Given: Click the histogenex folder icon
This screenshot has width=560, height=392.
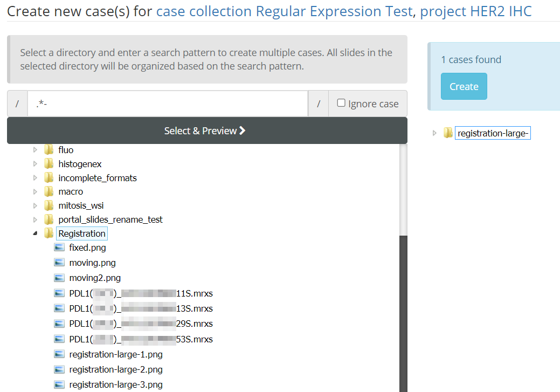Looking at the screenshot, I should click(49, 164).
